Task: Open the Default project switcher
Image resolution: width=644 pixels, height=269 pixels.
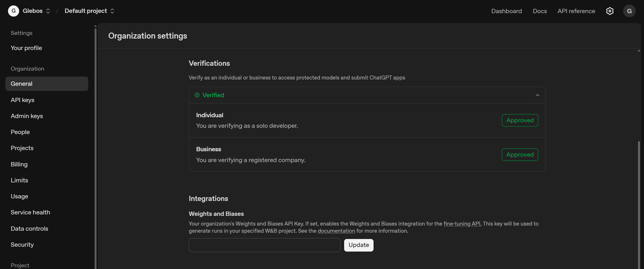Action: coord(113,11)
